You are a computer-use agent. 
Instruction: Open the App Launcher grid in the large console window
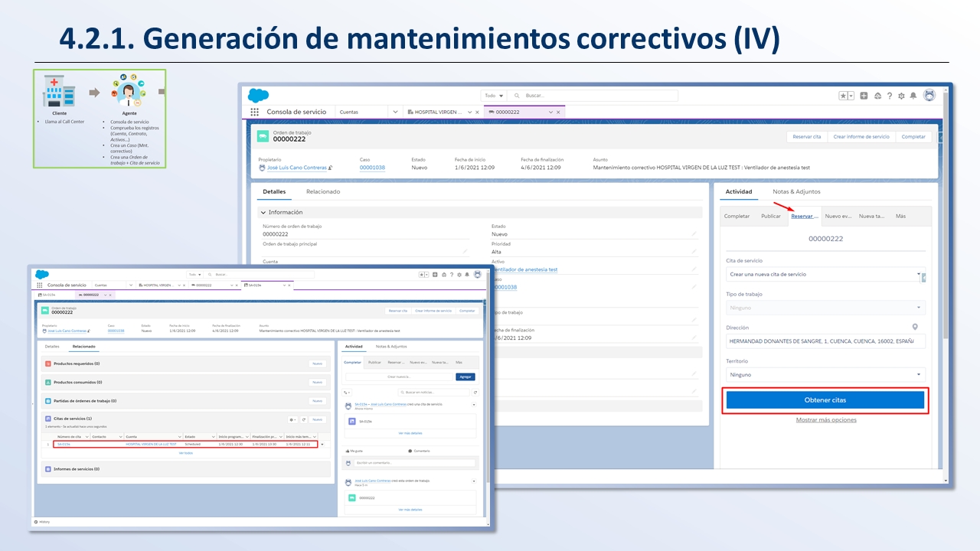(x=255, y=112)
